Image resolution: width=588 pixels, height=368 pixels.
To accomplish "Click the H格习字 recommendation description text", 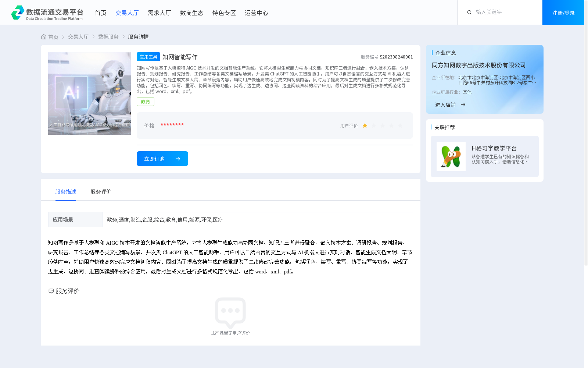I will point(500,159).
